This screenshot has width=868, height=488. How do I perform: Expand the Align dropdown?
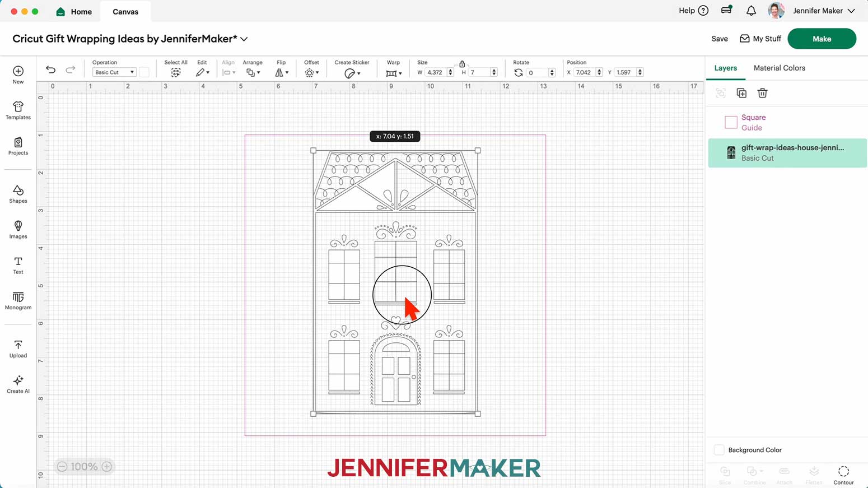pyautogui.click(x=228, y=73)
